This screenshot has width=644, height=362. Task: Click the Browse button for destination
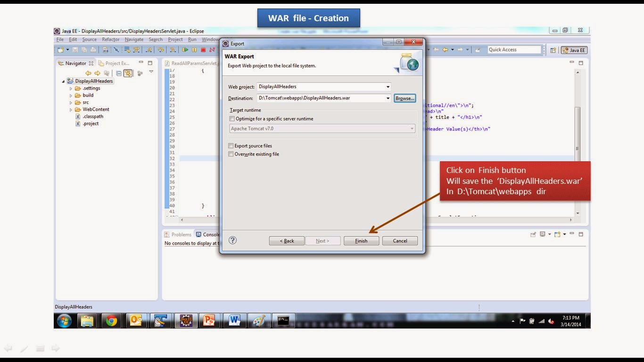coord(405,98)
